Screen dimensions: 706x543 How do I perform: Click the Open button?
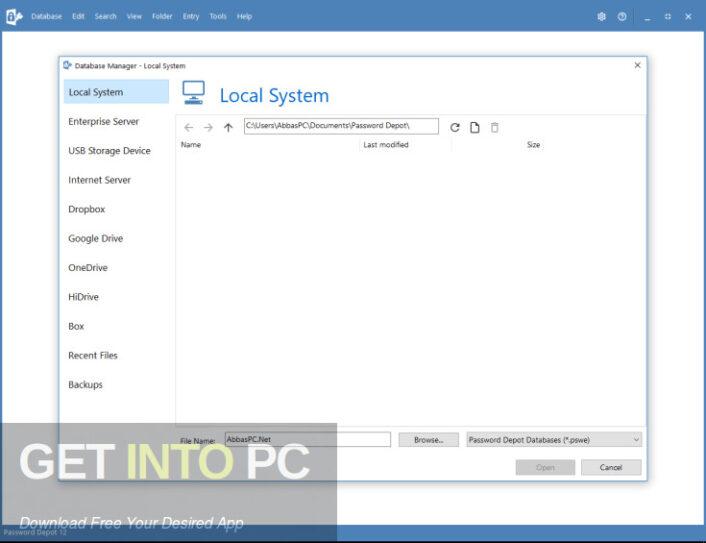pos(545,467)
